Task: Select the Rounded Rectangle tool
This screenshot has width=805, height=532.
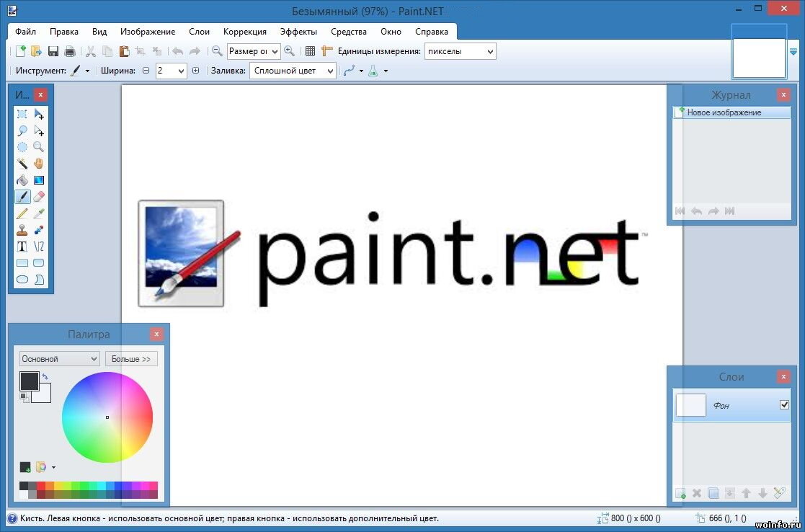Action: [39, 263]
